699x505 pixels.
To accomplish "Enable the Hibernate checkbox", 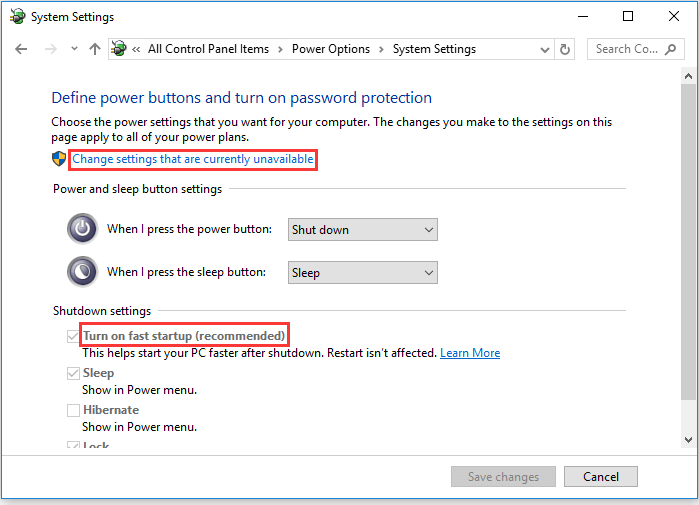I will tap(73, 410).
